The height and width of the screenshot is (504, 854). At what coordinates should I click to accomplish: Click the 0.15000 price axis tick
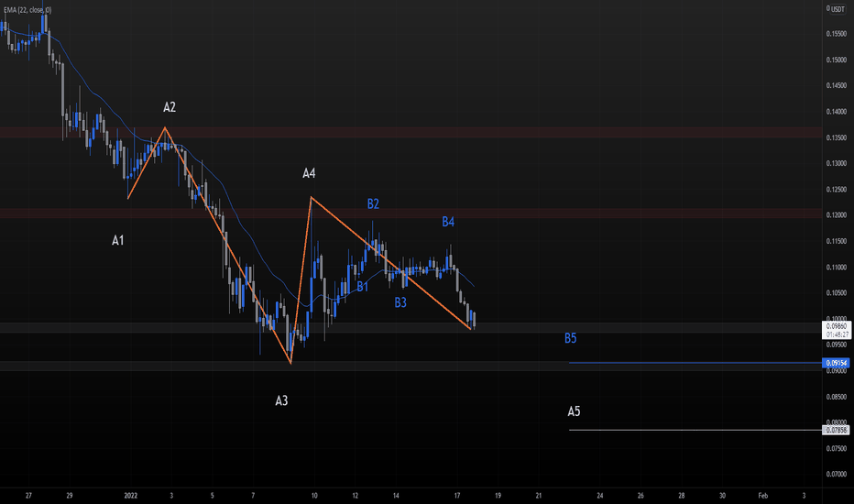[x=837, y=60]
